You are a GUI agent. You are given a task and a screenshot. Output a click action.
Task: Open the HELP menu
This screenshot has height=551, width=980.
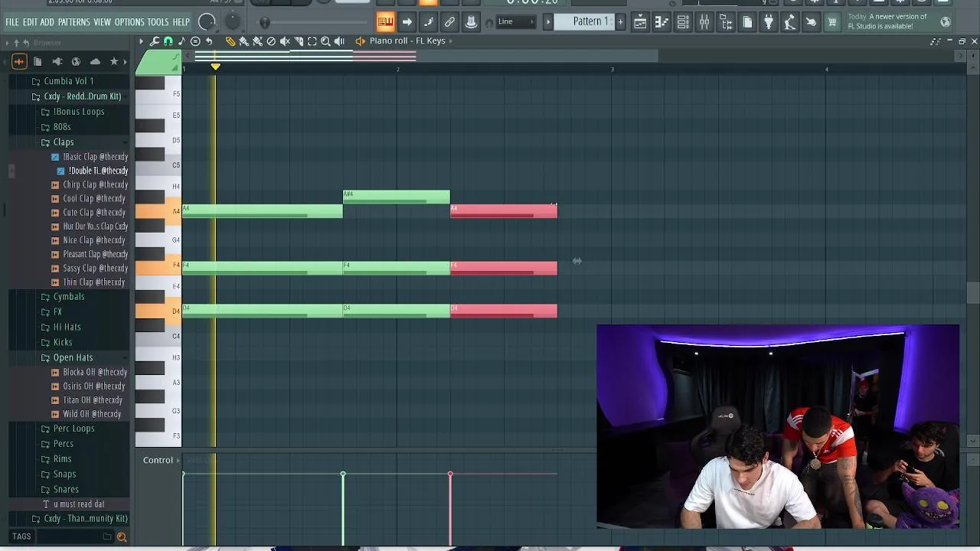[181, 22]
